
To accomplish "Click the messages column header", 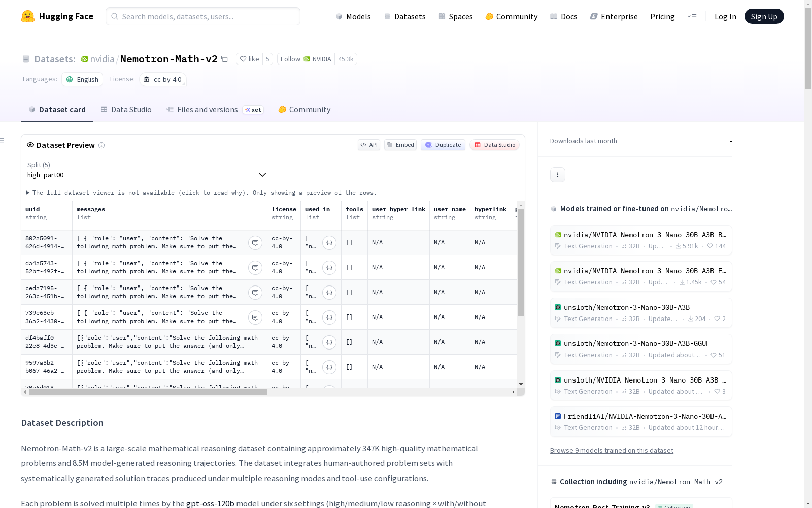I will (x=170, y=215).
